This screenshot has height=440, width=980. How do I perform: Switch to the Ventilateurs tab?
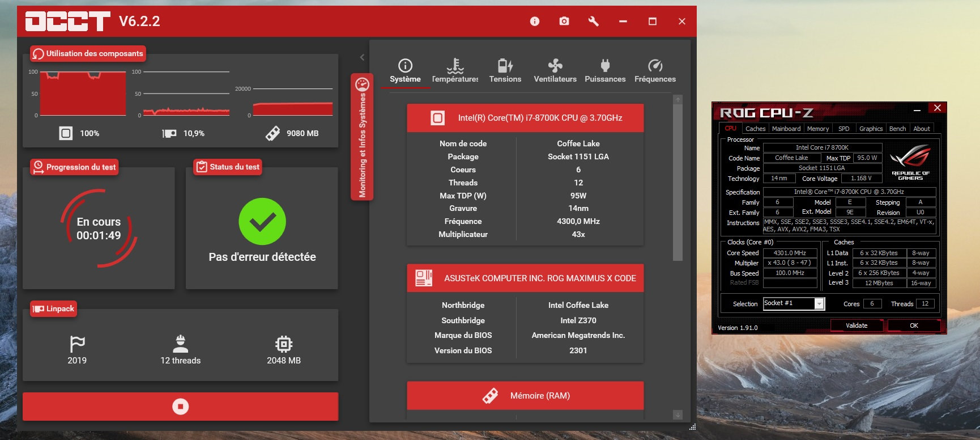pyautogui.click(x=555, y=71)
